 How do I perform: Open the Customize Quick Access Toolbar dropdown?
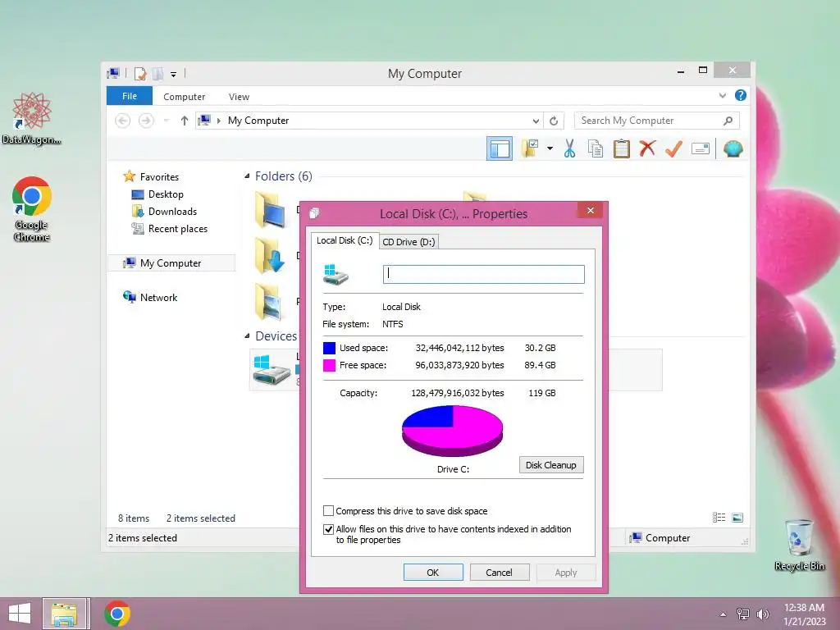pyautogui.click(x=174, y=74)
